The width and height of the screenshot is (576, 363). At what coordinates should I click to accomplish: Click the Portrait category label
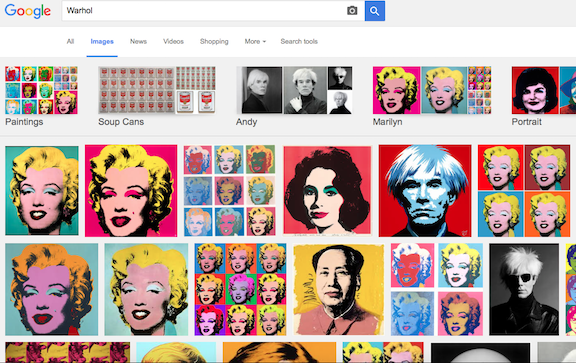pos(526,122)
